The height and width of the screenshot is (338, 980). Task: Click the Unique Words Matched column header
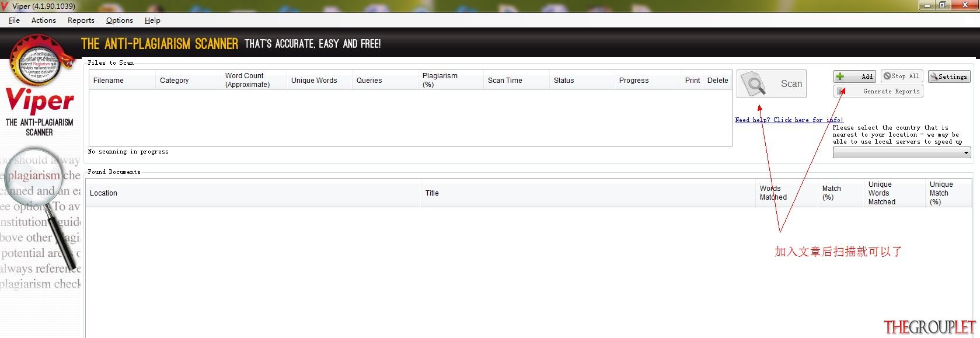click(x=895, y=193)
